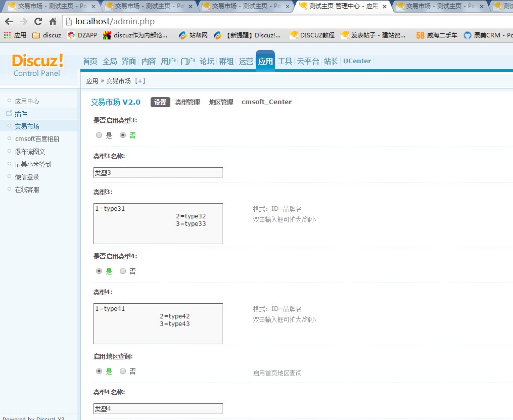Open the UCenter admin menu
The width and height of the screenshot is (513, 420).
coord(357,61)
